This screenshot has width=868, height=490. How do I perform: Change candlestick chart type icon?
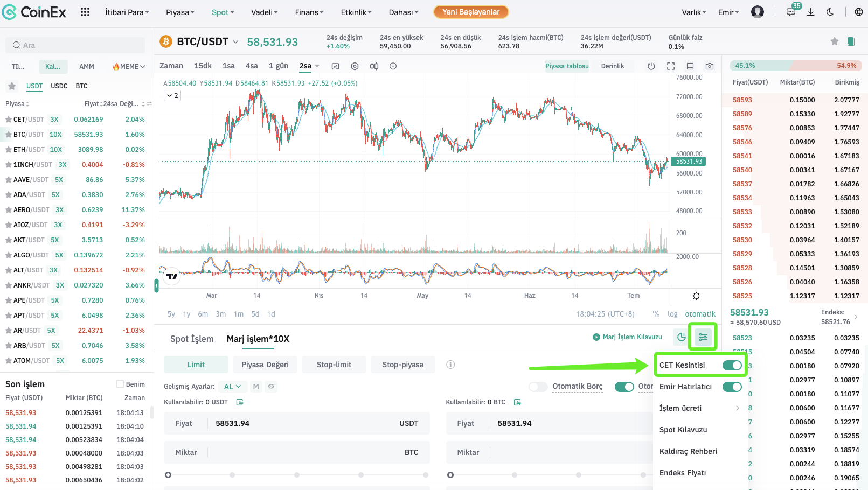374,66
